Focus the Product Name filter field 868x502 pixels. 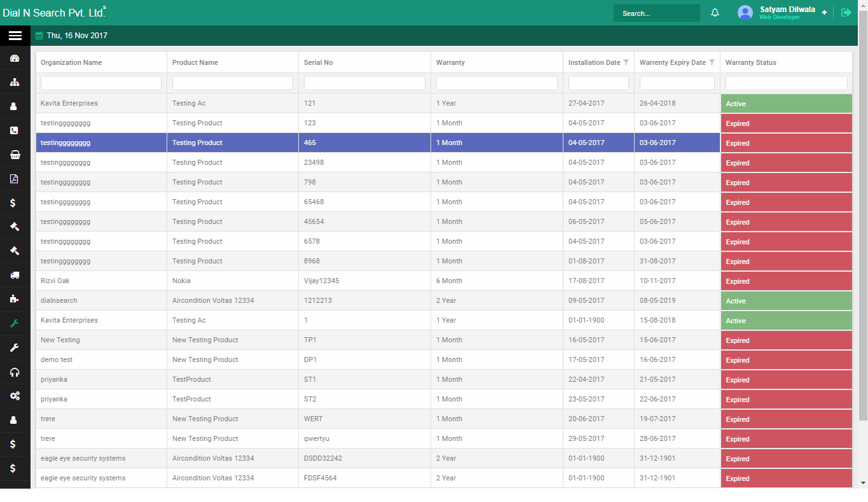[x=233, y=83]
